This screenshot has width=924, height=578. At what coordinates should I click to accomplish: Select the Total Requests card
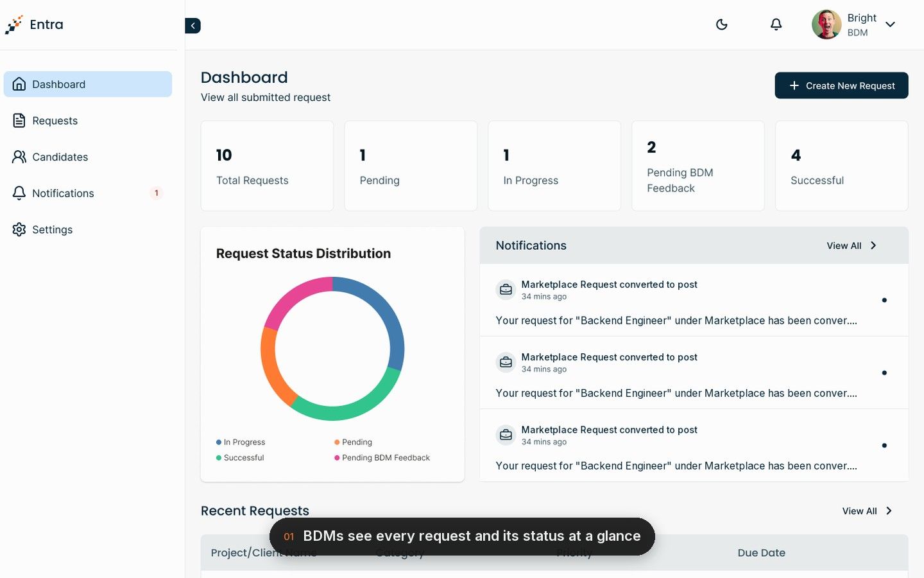coord(267,166)
